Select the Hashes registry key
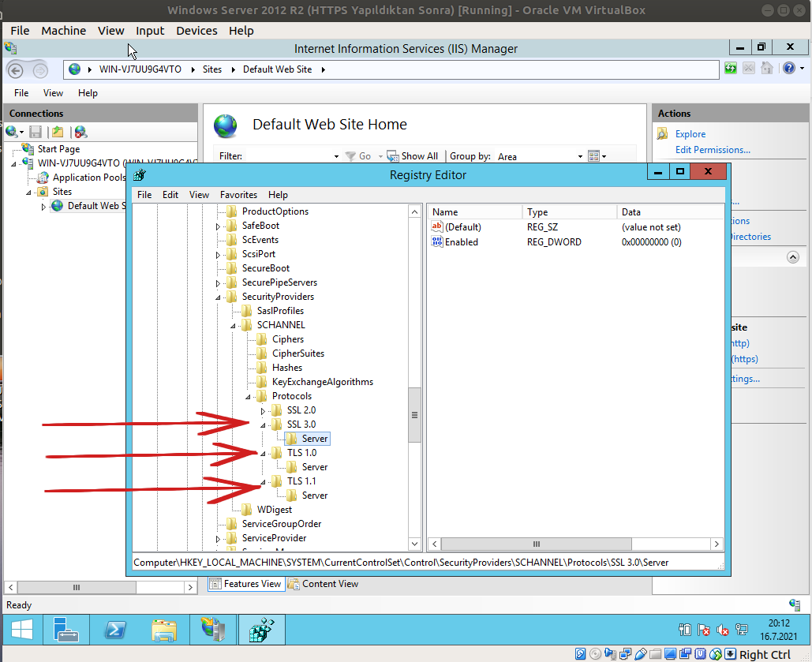The width and height of the screenshot is (812, 662). [287, 367]
